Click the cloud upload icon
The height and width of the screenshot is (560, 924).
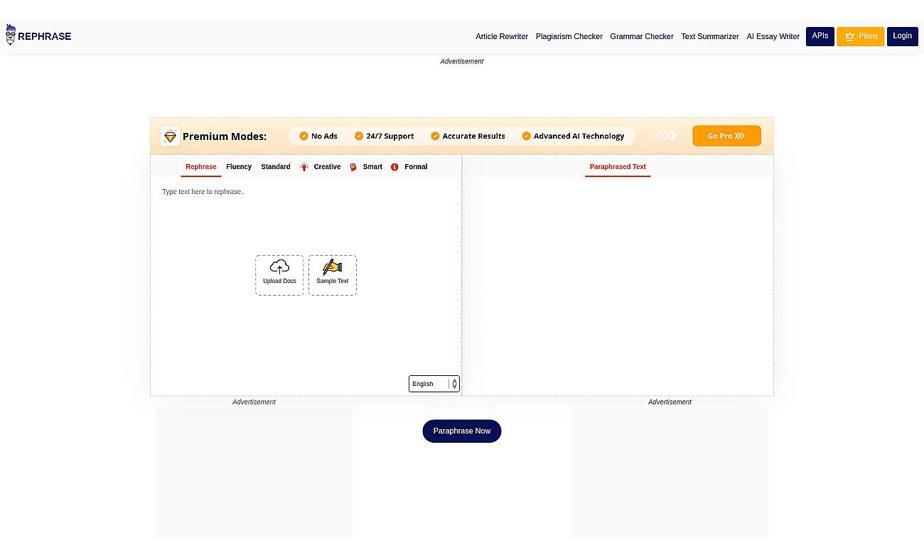point(279,266)
